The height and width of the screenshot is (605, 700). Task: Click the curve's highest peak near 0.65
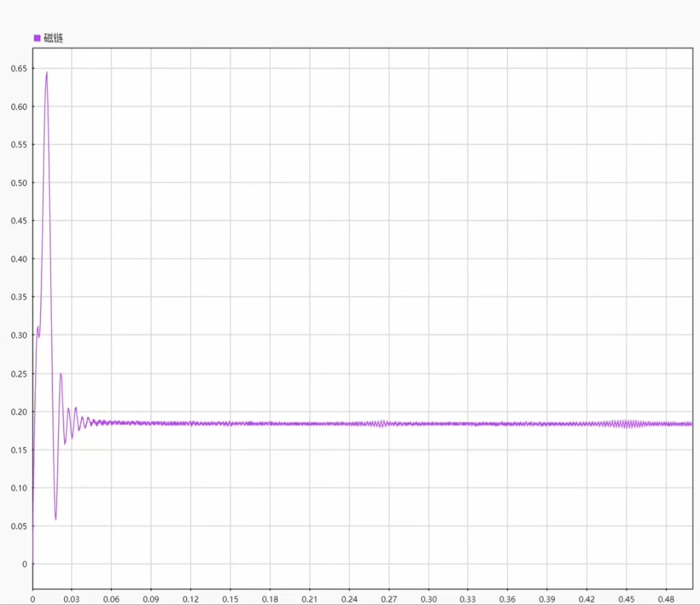47,73
